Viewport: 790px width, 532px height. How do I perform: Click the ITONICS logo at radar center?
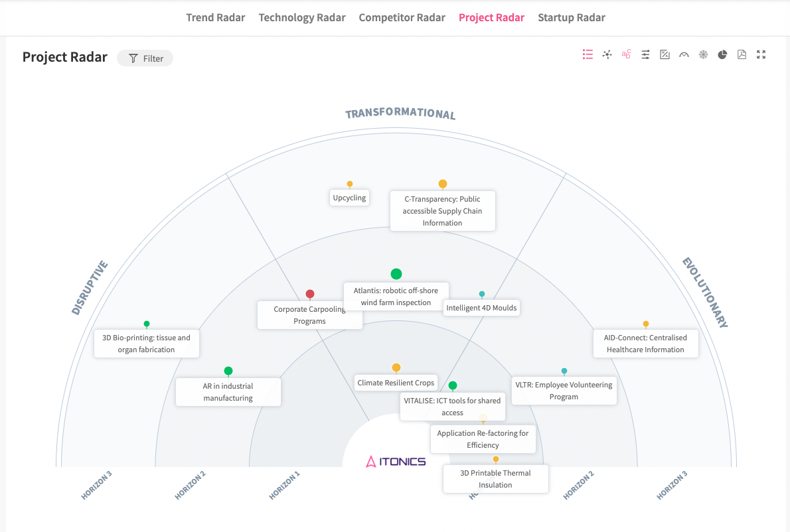[x=396, y=461]
